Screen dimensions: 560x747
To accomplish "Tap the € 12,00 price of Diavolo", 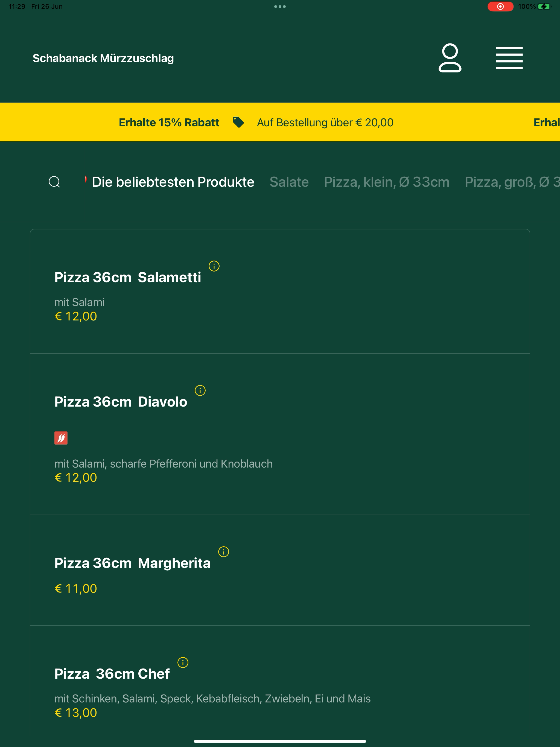I will pos(76,478).
